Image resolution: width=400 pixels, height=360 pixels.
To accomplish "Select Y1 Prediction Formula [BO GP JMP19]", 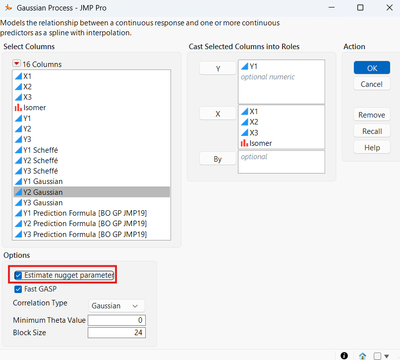I will [92, 213].
